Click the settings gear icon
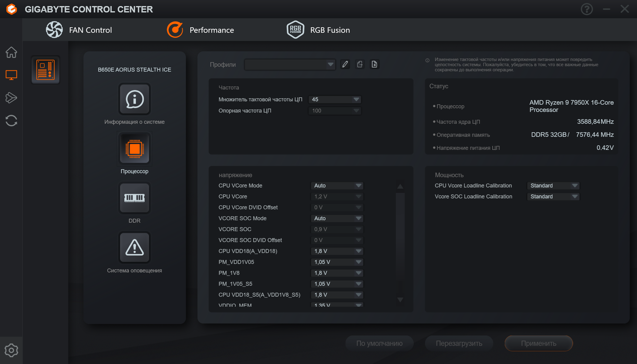 click(x=11, y=350)
